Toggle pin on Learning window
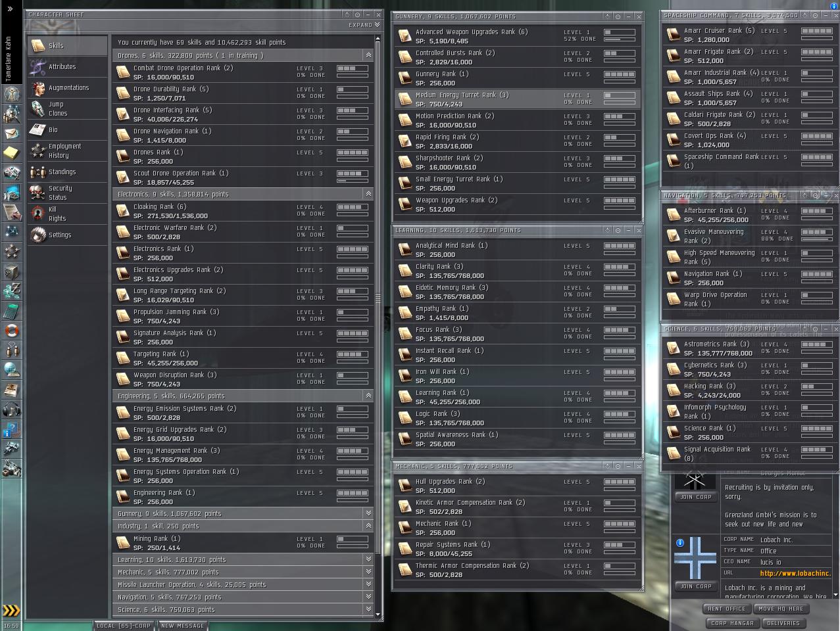 point(607,230)
